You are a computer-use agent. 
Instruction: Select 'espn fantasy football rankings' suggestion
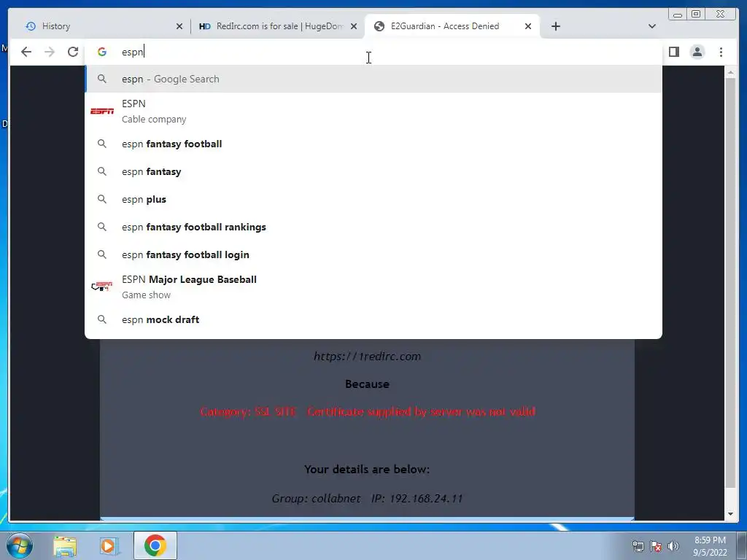pyautogui.click(x=373, y=227)
